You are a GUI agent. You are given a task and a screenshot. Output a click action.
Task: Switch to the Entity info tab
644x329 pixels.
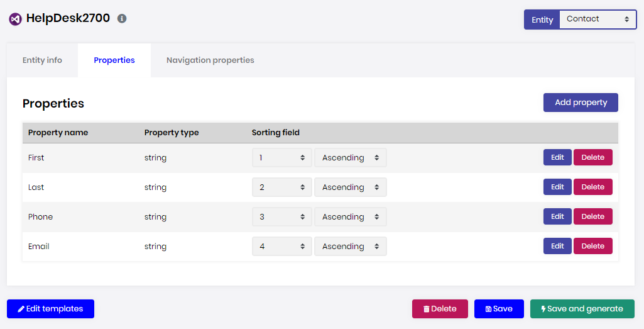click(x=42, y=60)
